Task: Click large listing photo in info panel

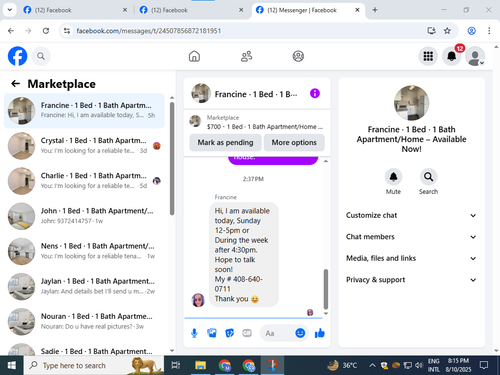Action: click(411, 103)
